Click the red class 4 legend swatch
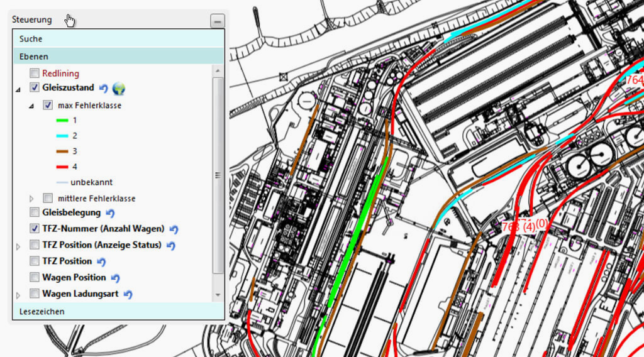Screen dimensions: 644x357 coord(62,167)
